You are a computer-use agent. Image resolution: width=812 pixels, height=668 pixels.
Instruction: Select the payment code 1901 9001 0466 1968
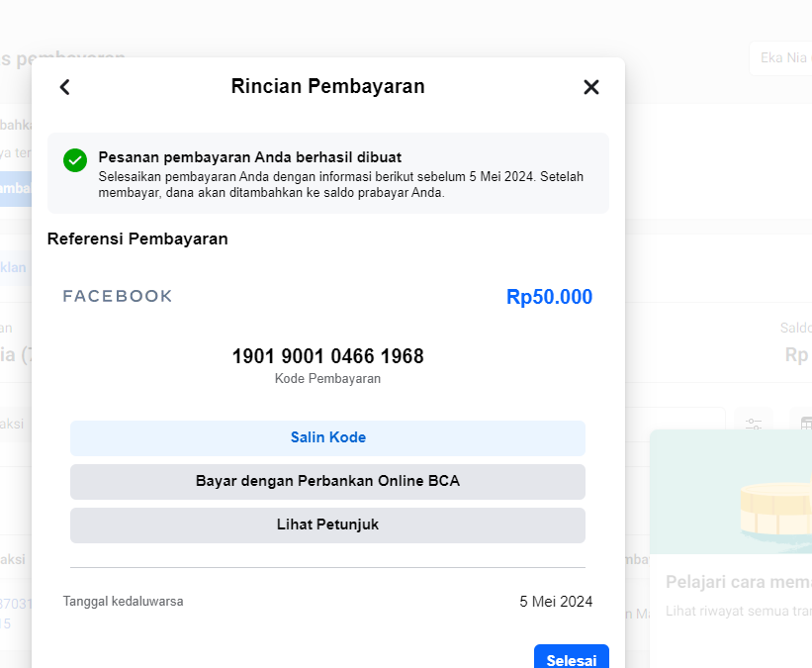(x=327, y=356)
